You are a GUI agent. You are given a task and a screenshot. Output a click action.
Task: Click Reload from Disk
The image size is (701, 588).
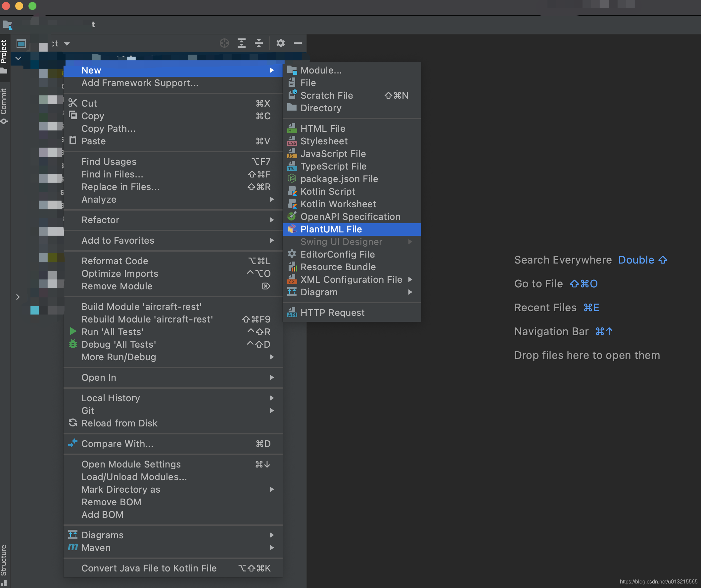pos(119,423)
